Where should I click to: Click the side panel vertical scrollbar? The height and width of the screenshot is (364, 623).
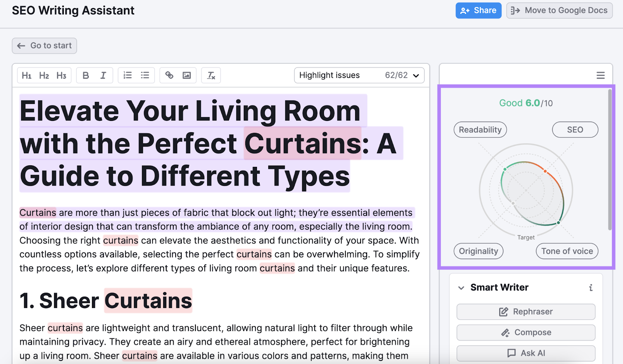pyautogui.click(x=610, y=159)
